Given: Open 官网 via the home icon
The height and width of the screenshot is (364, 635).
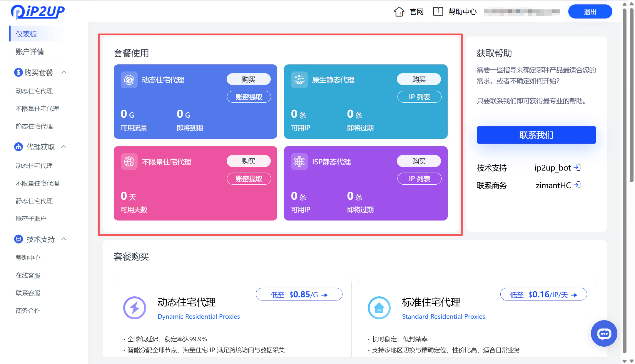Looking at the screenshot, I should (x=399, y=11).
